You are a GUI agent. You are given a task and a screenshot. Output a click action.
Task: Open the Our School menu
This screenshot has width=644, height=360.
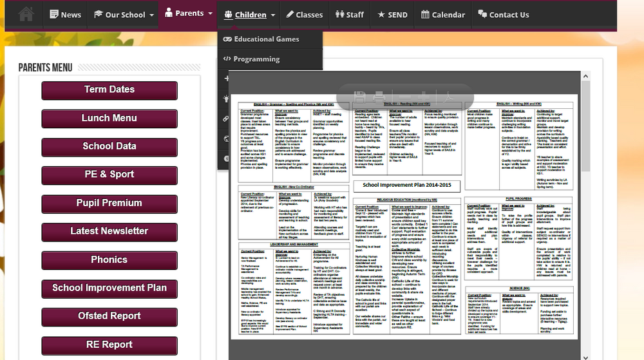[x=124, y=15]
